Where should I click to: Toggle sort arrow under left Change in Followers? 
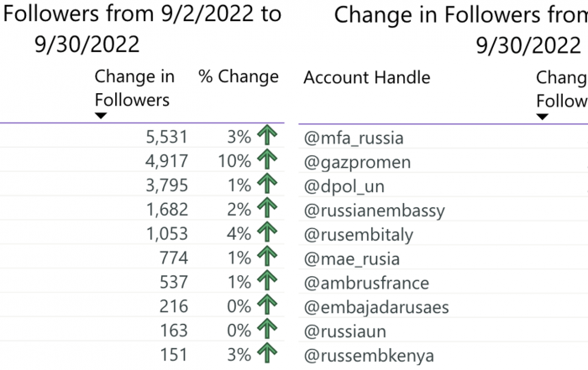point(101,116)
